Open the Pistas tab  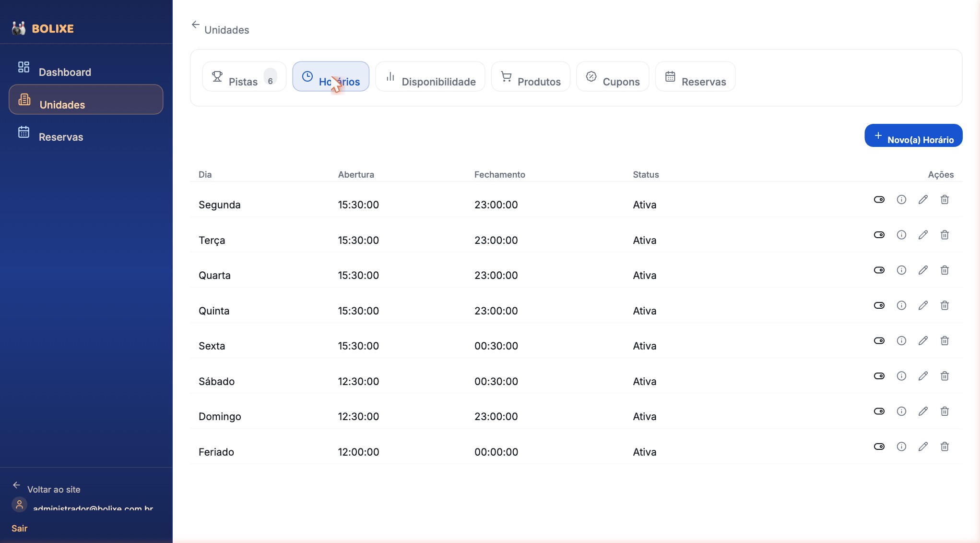click(x=244, y=76)
